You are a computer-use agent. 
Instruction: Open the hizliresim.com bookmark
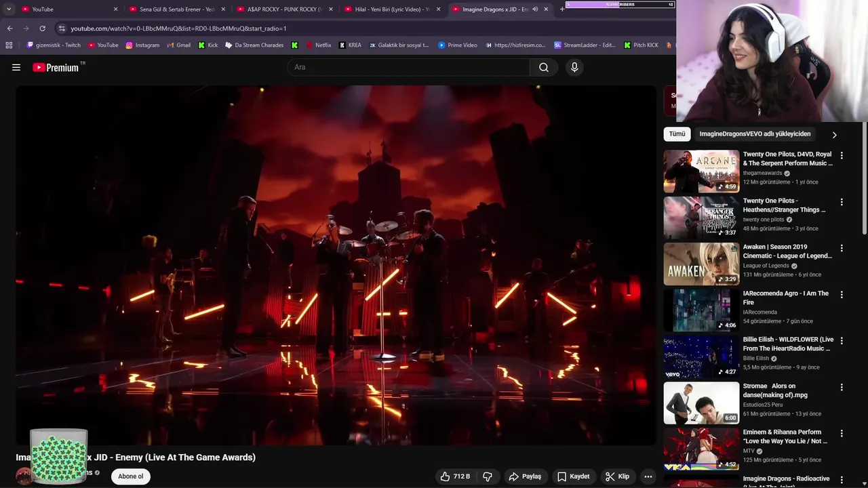[x=515, y=45]
